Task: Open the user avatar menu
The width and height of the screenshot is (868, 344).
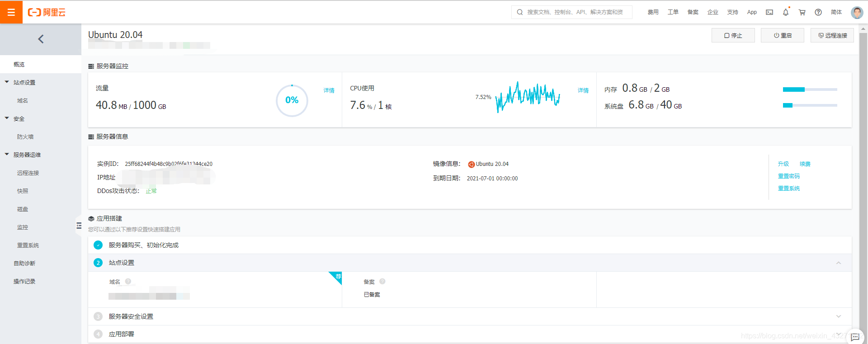Action: 857,12
